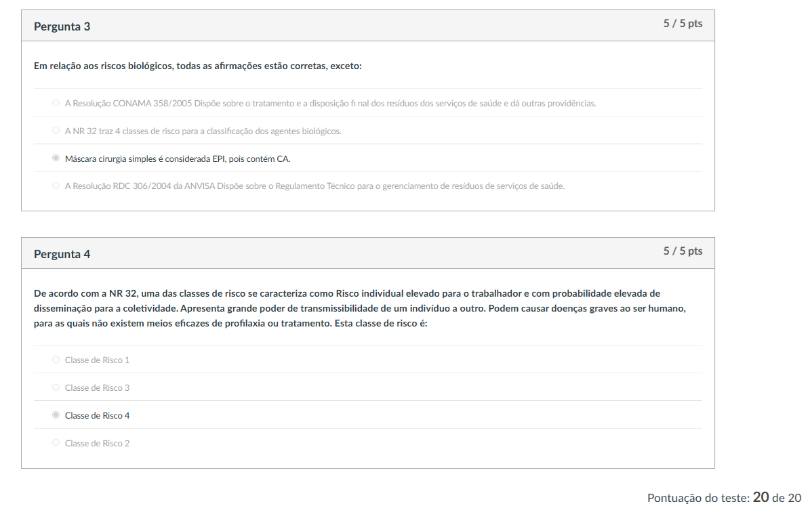Screen dimensions: 812x506
Task: Click the selected Classe de Risco 4 radio button
Action: pyautogui.click(x=56, y=415)
